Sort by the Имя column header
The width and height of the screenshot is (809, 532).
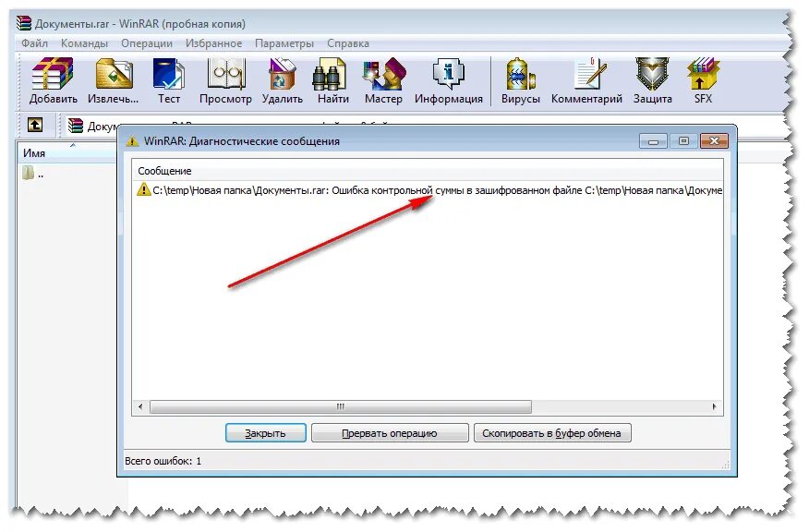pos(67,152)
